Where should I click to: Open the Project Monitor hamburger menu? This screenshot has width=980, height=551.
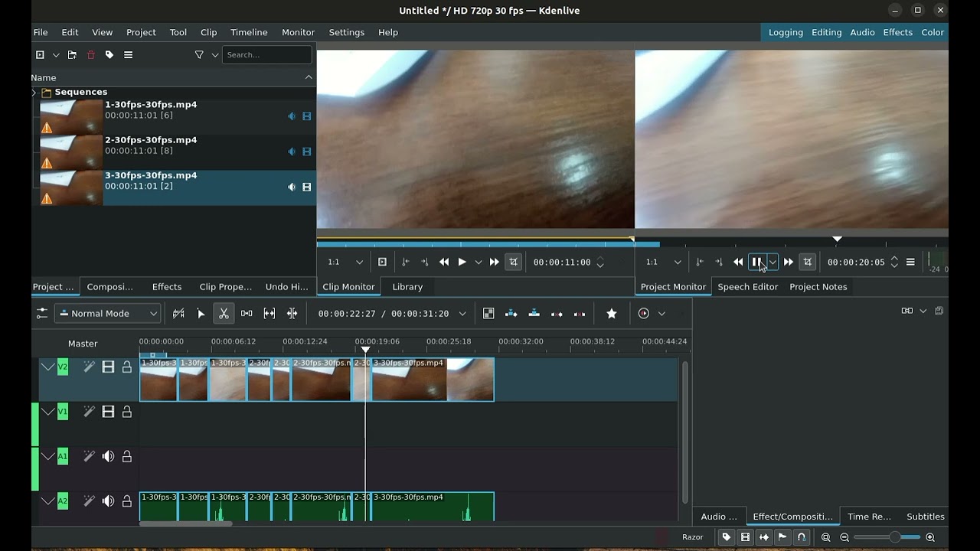(x=910, y=262)
